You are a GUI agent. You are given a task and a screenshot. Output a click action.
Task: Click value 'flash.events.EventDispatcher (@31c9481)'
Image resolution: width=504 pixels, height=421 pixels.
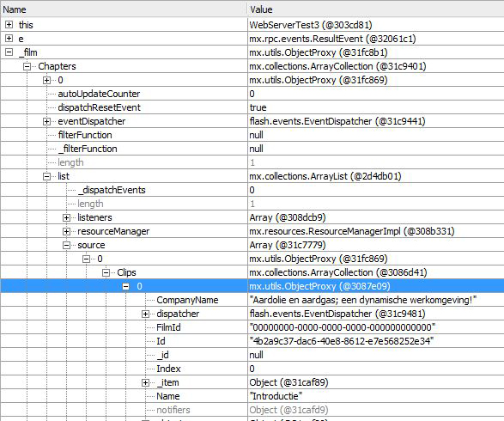pos(337,314)
